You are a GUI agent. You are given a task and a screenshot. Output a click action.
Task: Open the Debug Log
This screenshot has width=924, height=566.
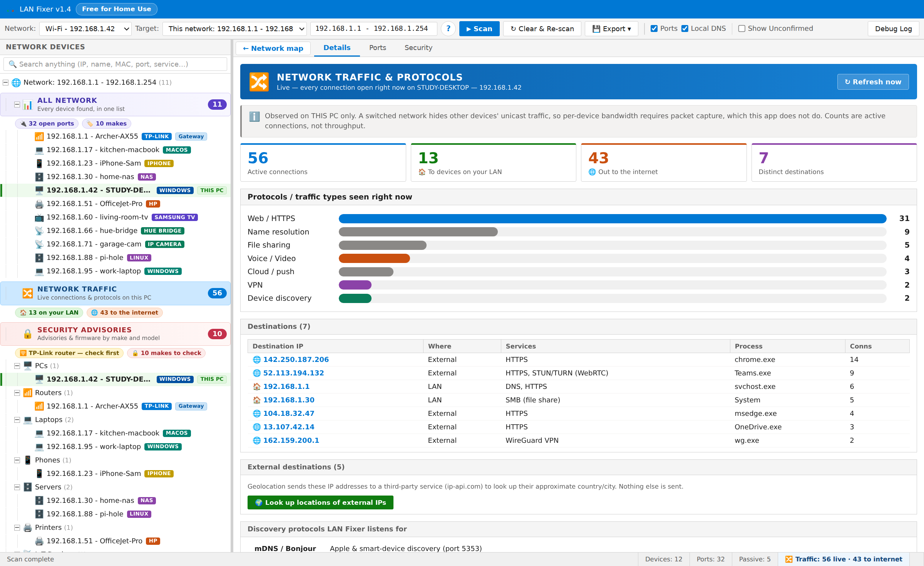[x=893, y=29]
